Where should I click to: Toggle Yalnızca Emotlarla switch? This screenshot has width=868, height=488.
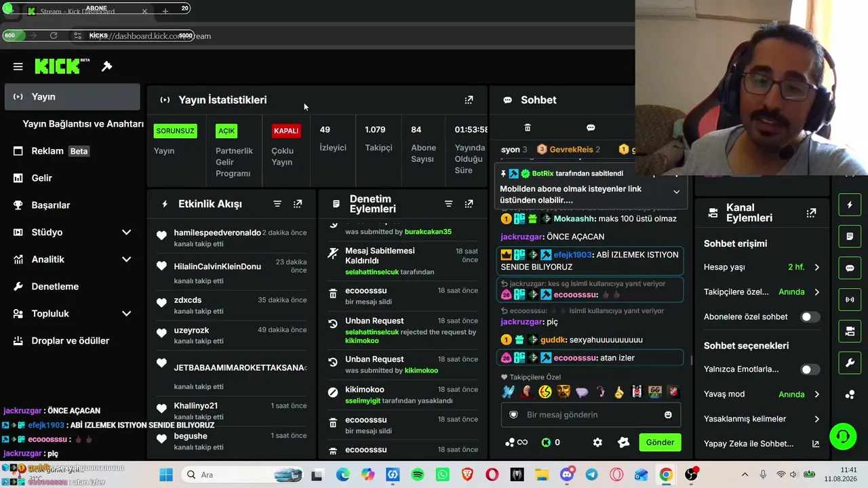[x=810, y=369]
